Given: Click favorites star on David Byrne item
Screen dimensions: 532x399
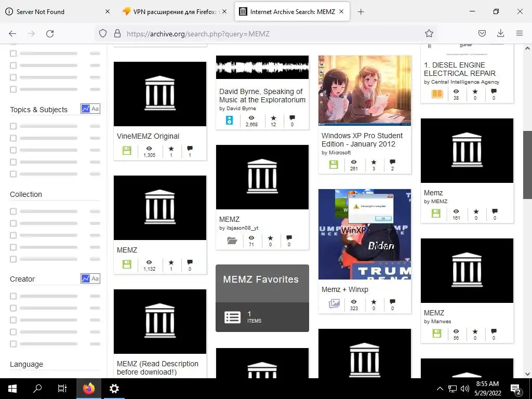Looking at the screenshot, I should tap(273, 118).
